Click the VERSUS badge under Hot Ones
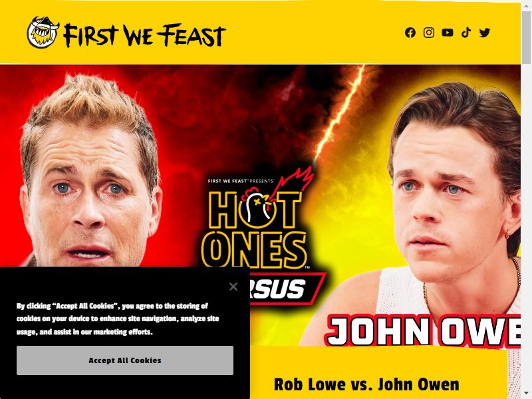The width and height of the screenshot is (532, 399). 287,289
